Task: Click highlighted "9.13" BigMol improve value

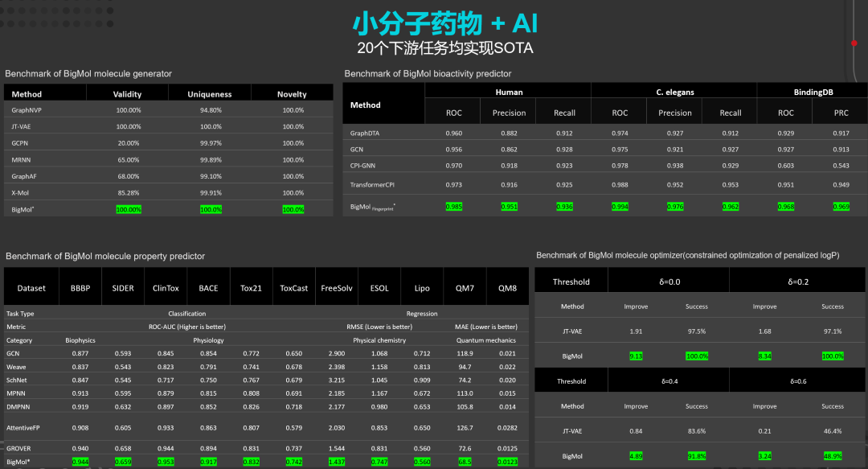Action: 636,356
